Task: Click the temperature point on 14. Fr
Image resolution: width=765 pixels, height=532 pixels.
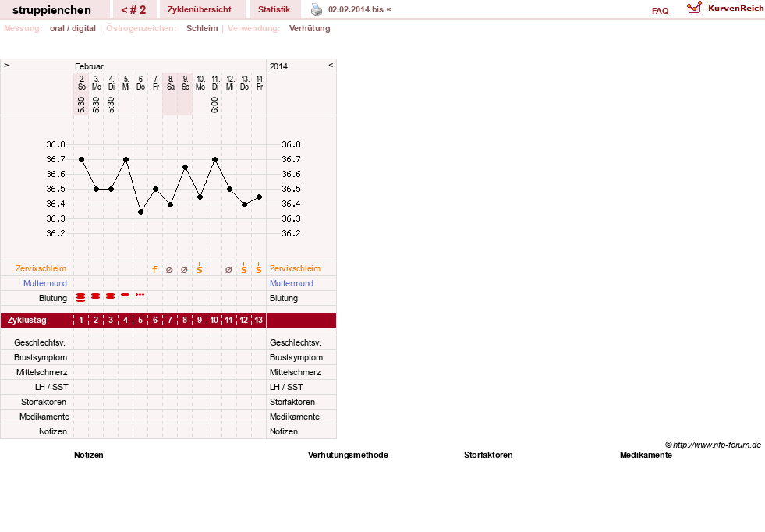Action: point(259,197)
